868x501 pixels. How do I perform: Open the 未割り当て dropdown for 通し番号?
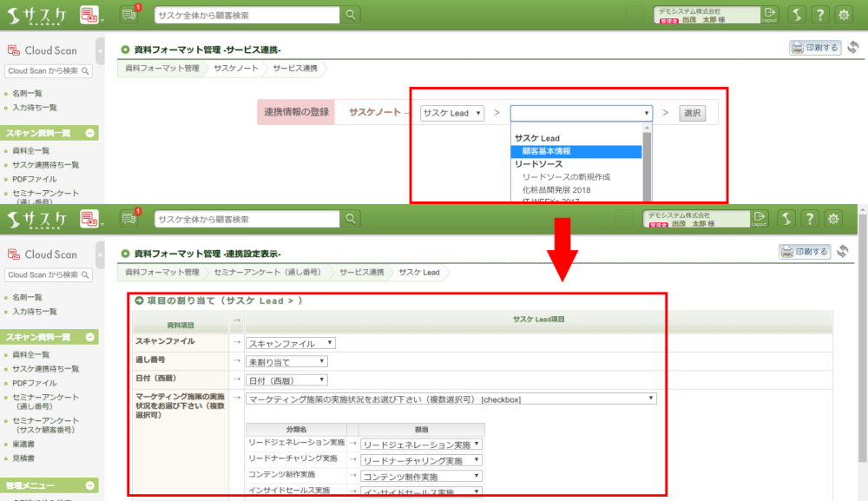pos(287,361)
